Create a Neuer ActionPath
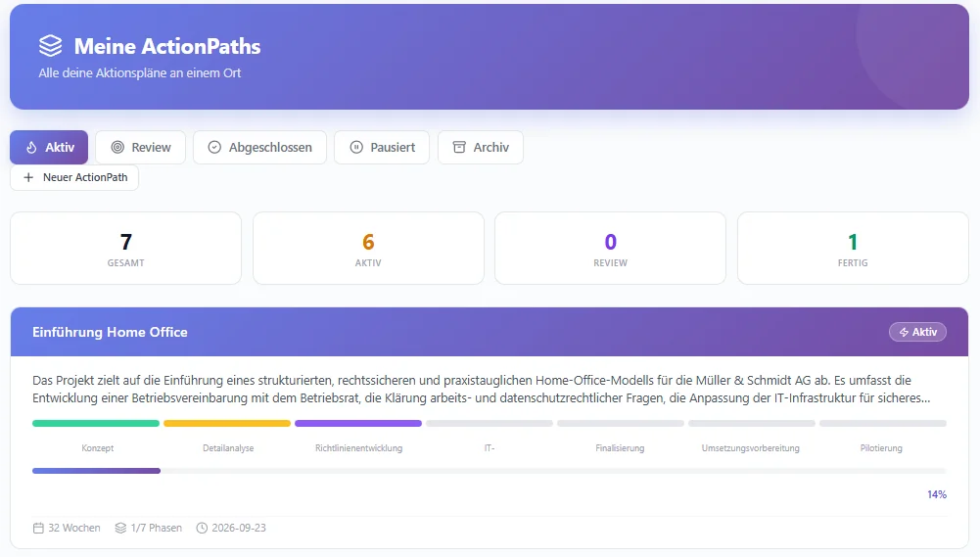This screenshot has width=980, height=557. point(74,178)
